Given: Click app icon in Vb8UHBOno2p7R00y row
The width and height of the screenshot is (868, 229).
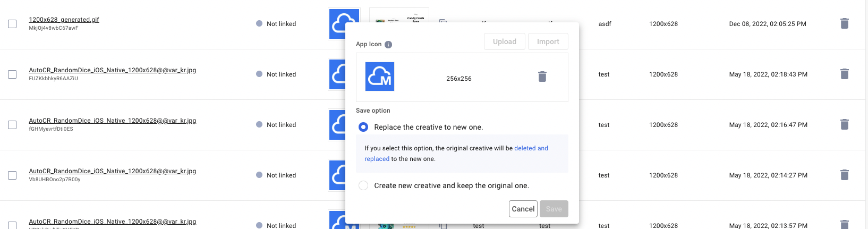Looking at the screenshot, I should (x=337, y=175).
